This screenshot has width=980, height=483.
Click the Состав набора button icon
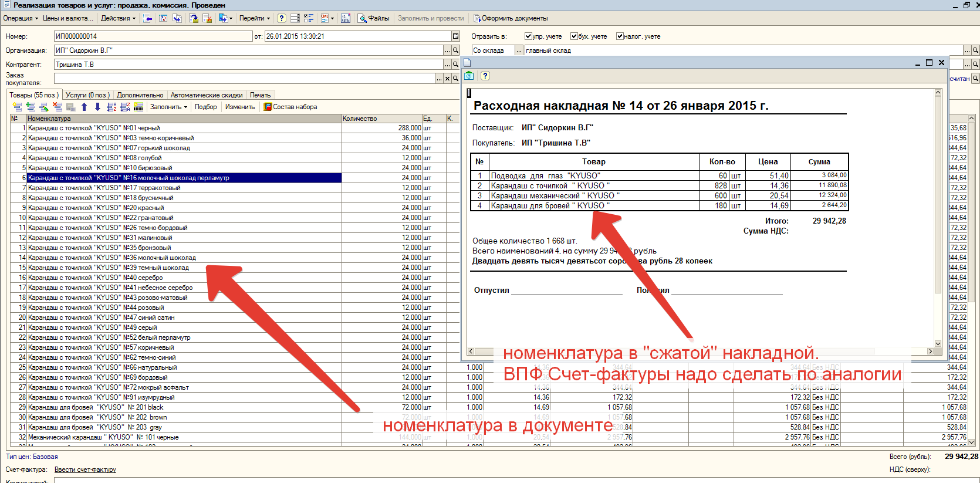point(268,107)
